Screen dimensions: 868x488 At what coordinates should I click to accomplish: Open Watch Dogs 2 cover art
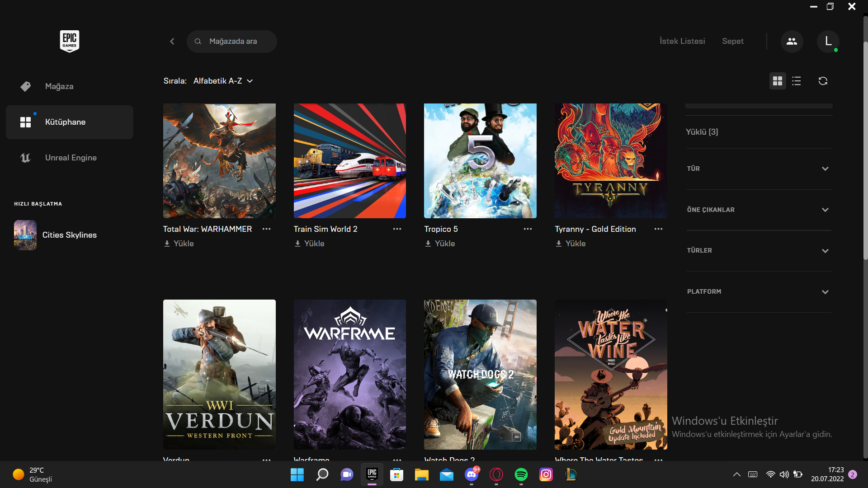point(480,375)
